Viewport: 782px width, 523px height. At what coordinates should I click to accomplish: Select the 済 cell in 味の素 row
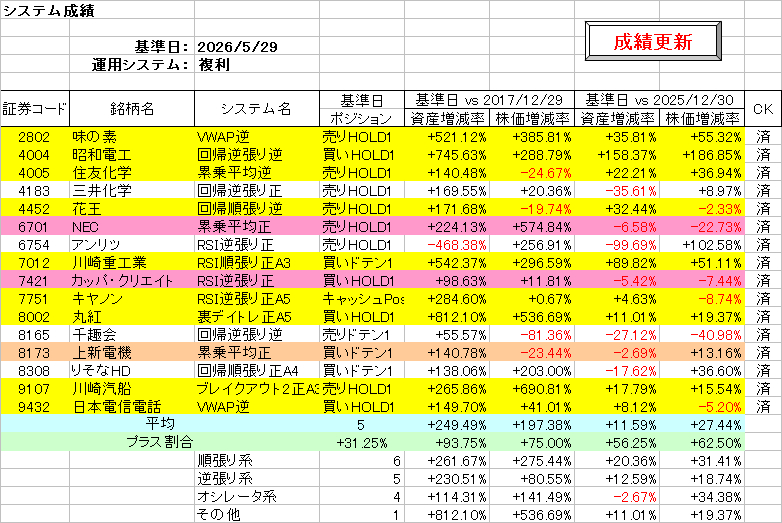coord(763,137)
